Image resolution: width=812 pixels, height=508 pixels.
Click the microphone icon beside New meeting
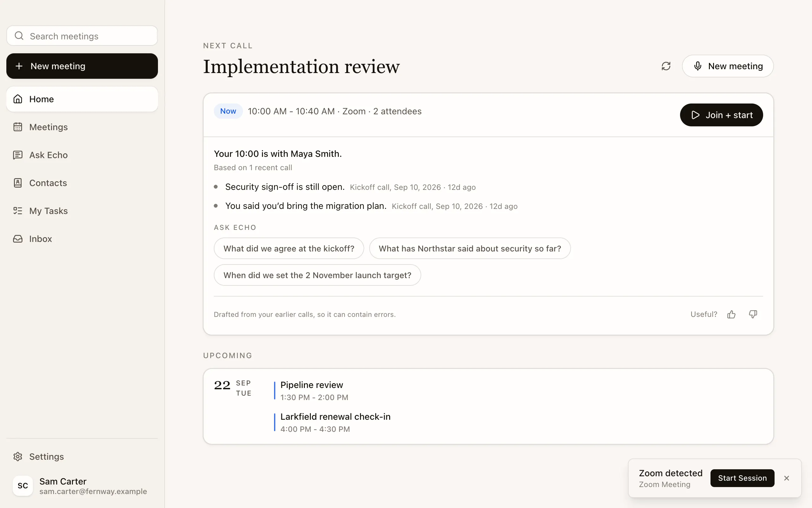(x=698, y=66)
